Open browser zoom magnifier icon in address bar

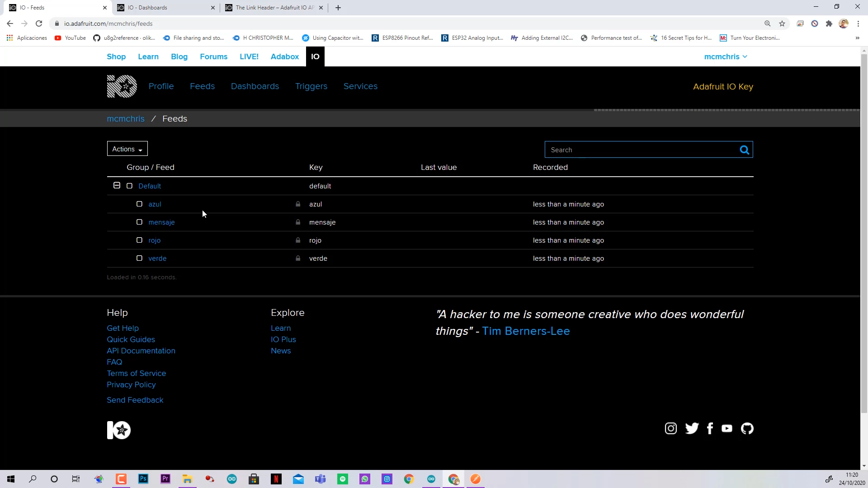click(768, 23)
